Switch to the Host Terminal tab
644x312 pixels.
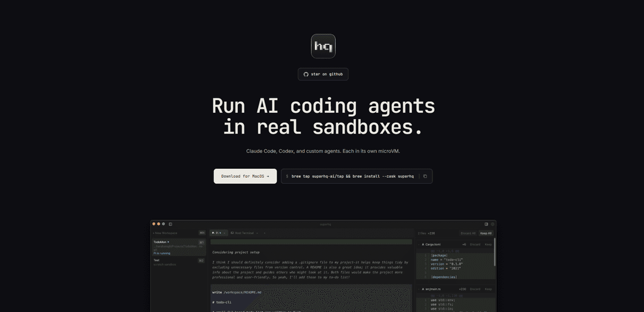(x=244, y=233)
